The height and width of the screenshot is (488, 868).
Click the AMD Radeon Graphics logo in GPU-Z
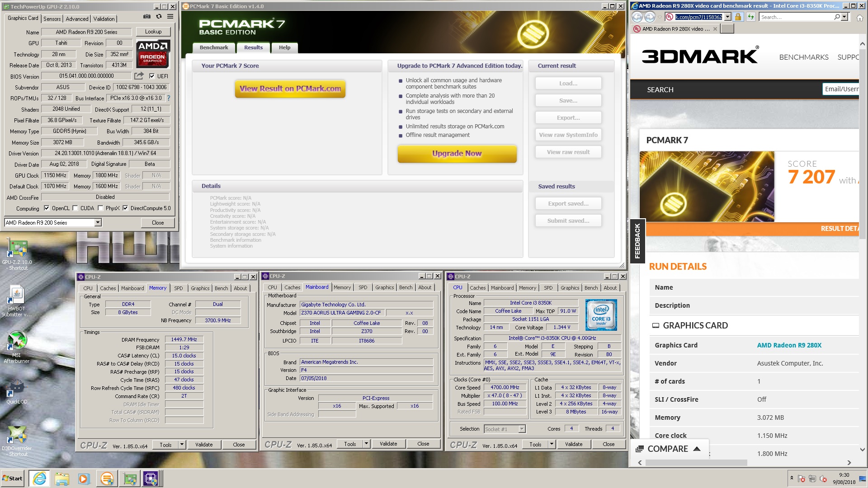[153, 54]
